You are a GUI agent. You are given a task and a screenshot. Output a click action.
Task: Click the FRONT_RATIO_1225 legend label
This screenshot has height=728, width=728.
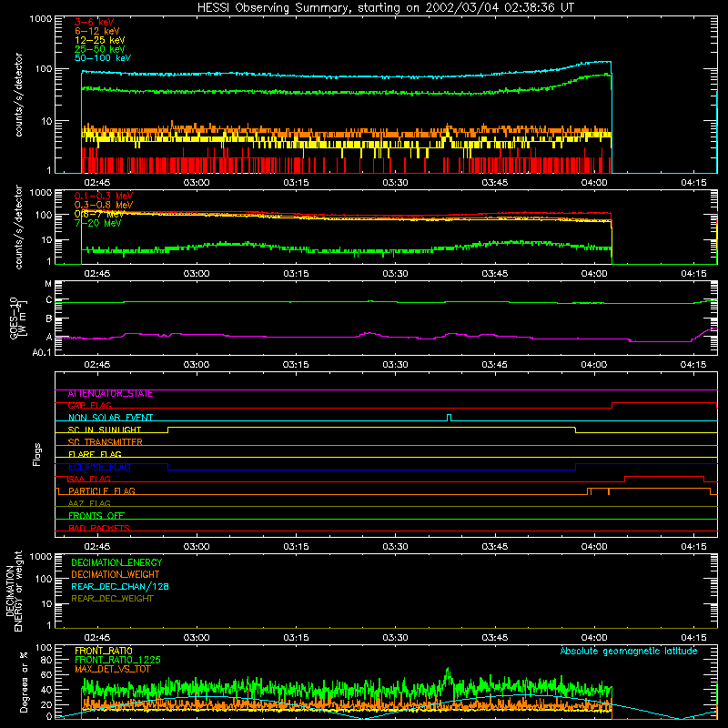[117, 660]
